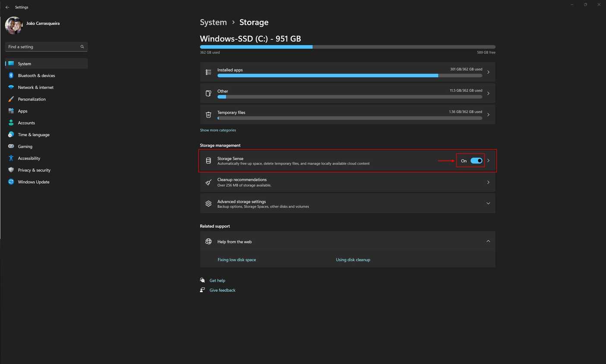The height and width of the screenshot is (364, 606).
Task: Click the Apps icon in the sidebar
Action: tap(11, 111)
